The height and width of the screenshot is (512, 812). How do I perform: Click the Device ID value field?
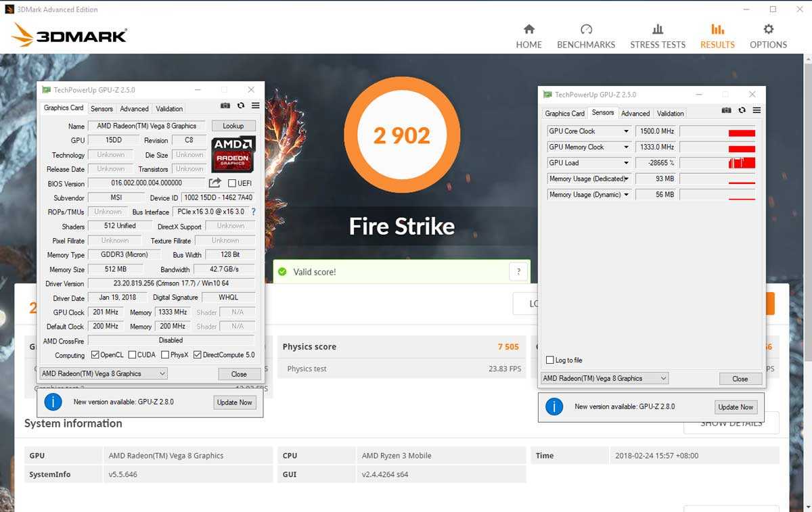[218, 197]
